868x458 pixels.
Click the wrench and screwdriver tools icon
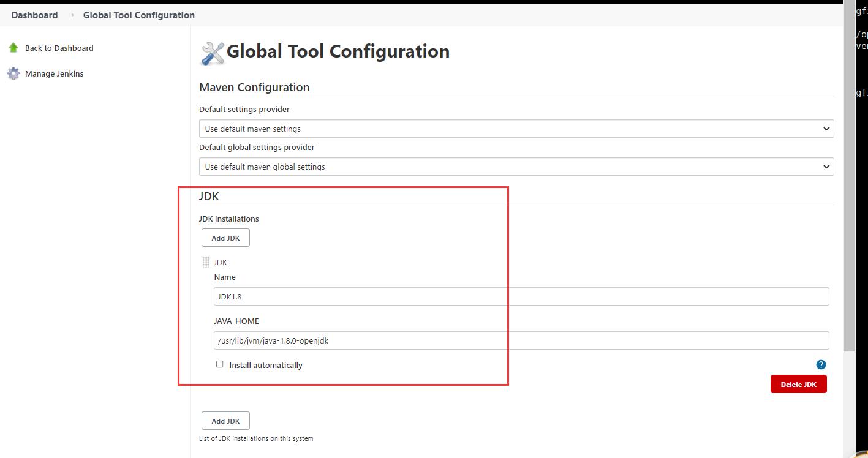click(x=213, y=53)
